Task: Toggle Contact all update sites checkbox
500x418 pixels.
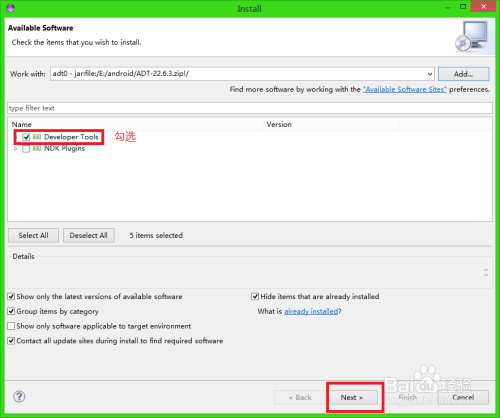Action: point(11,341)
